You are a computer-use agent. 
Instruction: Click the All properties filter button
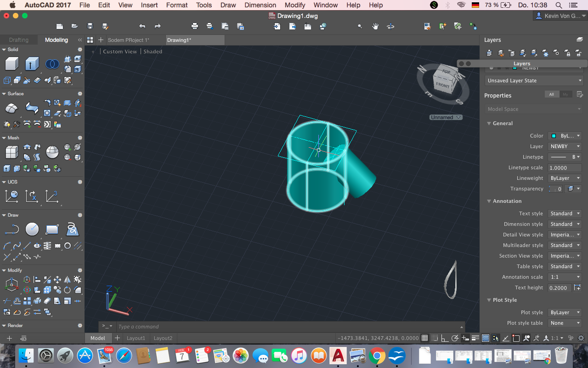[x=551, y=94]
